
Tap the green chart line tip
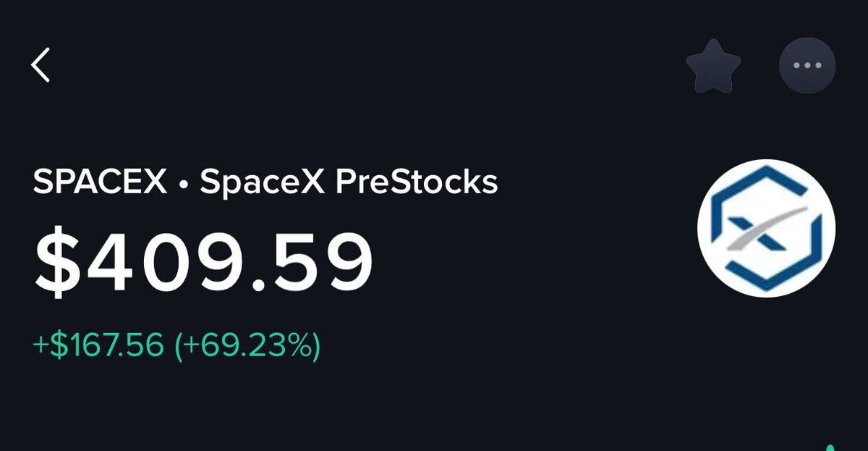[x=832, y=447]
